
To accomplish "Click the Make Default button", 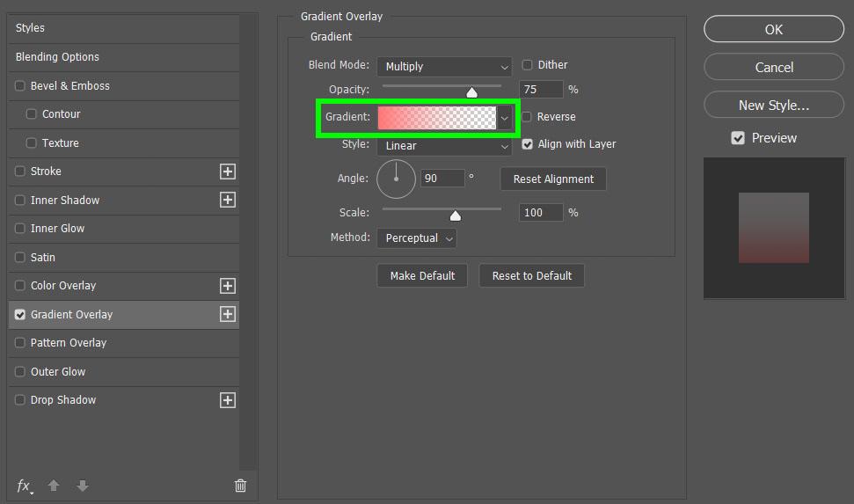I will pos(422,276).
